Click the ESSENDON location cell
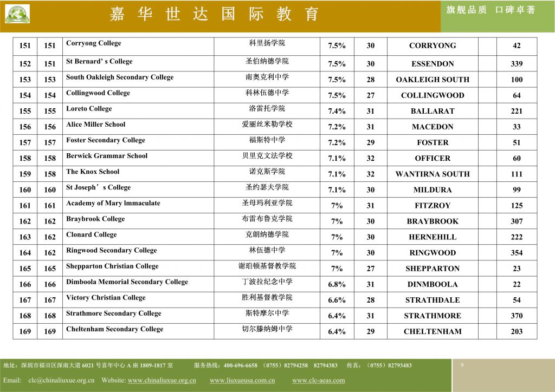The image size is (555, 392). [433, 64]
